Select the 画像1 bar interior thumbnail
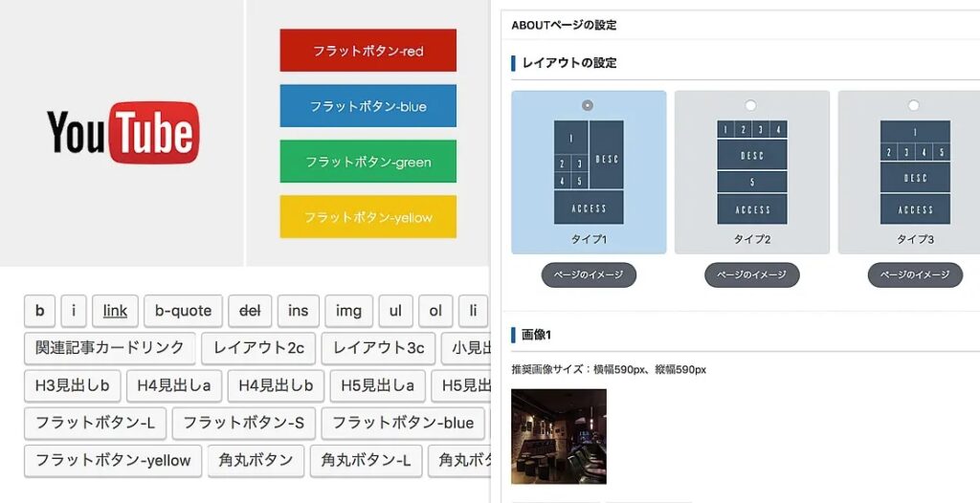980x503 pixels. click(x=559, y=436)
